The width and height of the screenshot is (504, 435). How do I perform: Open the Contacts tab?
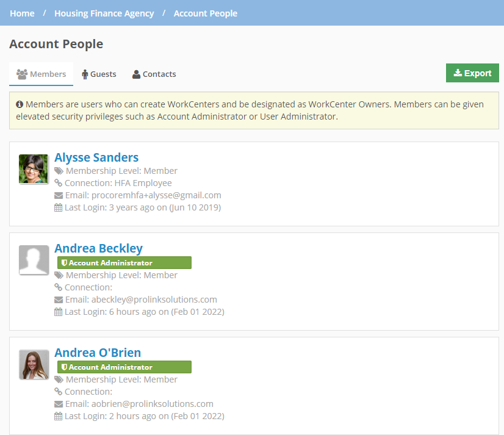pos(154,74)
